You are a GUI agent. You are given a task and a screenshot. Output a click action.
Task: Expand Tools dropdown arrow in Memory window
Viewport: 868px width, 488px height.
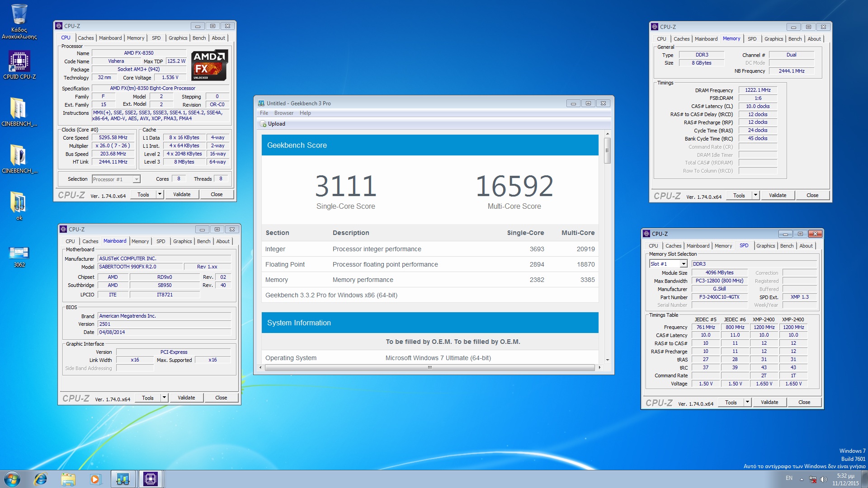click(755, 195)
